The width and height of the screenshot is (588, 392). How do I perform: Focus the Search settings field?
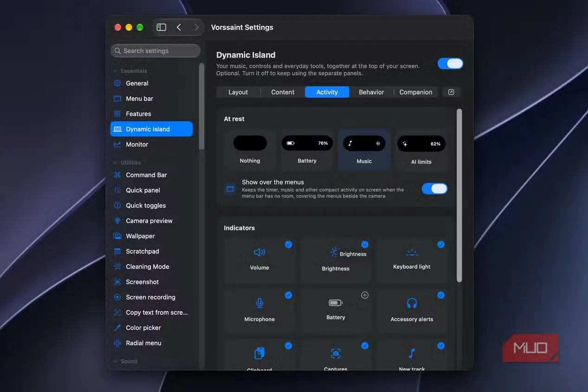click(x=155, y=51)
